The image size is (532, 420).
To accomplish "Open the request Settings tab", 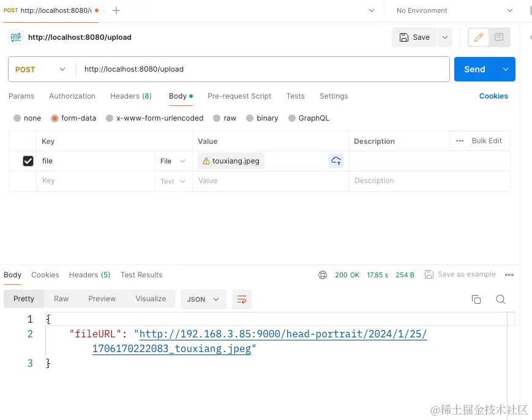I will click(334, 96).
